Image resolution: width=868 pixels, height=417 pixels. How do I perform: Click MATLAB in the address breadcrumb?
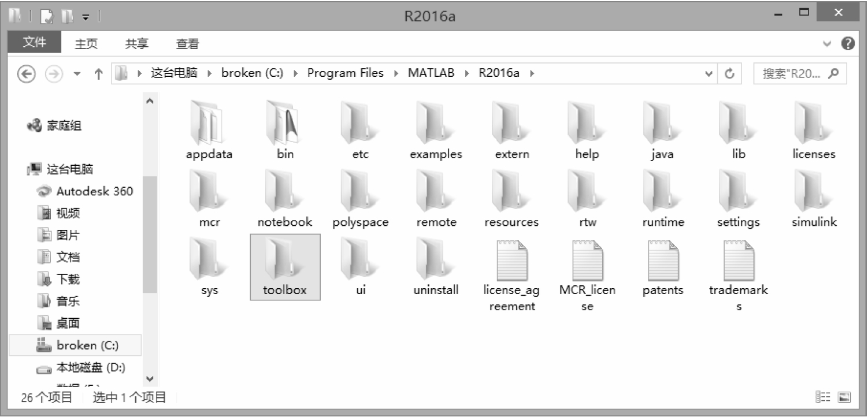point(431,73)
